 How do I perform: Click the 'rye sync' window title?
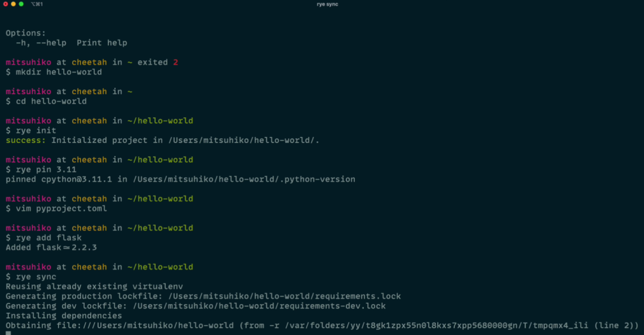[327, 4]
